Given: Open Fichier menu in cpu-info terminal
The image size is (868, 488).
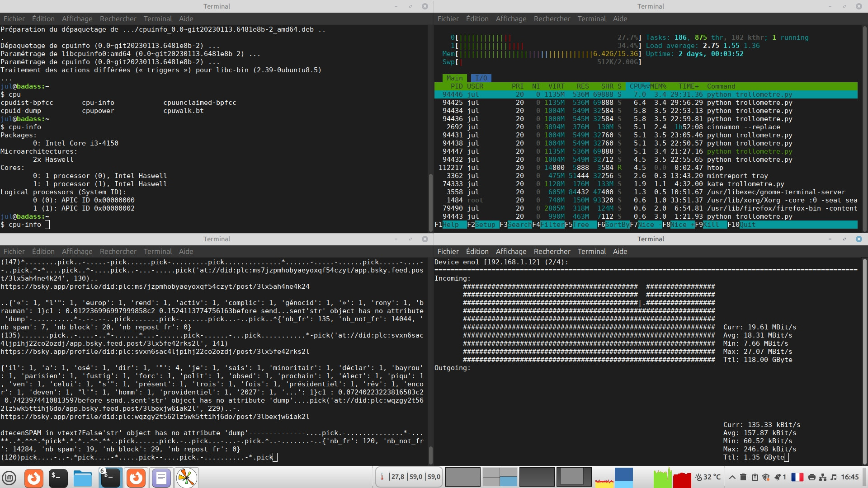Looking at the screenshot, I should (x=14, y=19).
